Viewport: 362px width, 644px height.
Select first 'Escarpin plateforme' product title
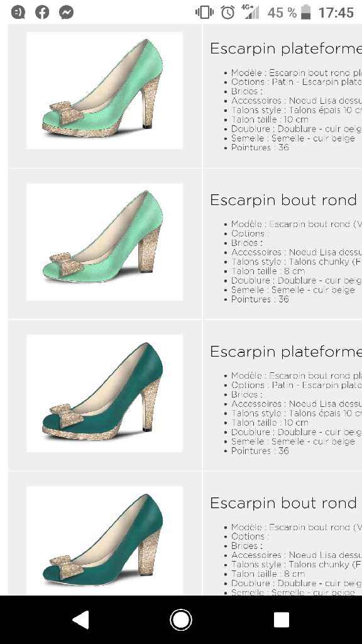pyautogui.click(x=286, y=48)
